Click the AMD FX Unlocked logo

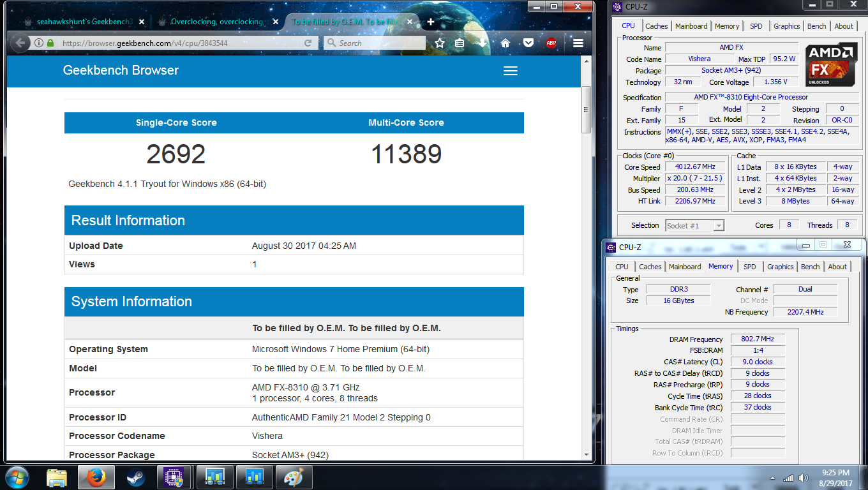click(830, 66)
